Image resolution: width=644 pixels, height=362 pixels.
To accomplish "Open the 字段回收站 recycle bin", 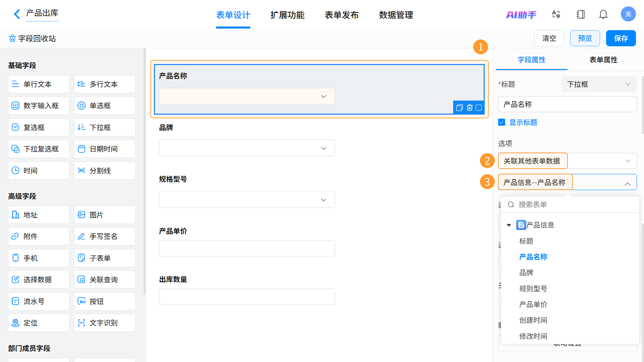I will pyautogui.click(x=33, y=39).
